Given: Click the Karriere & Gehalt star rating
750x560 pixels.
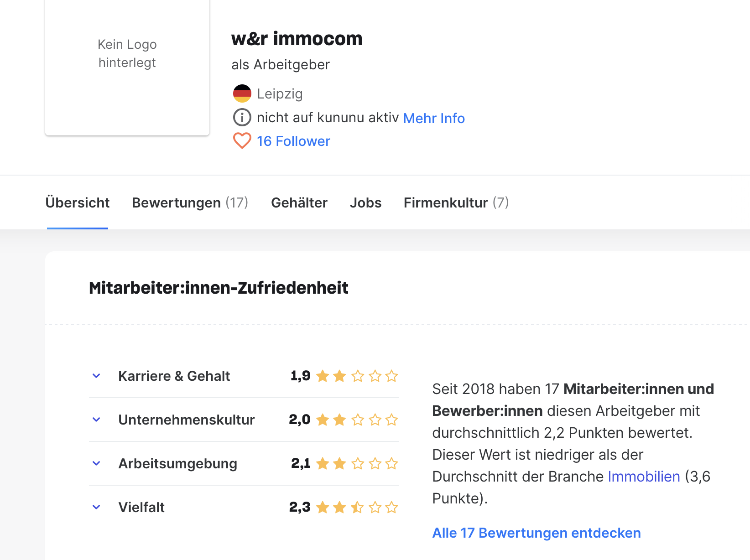Looking at the screenshot, I should pos(357,376).
